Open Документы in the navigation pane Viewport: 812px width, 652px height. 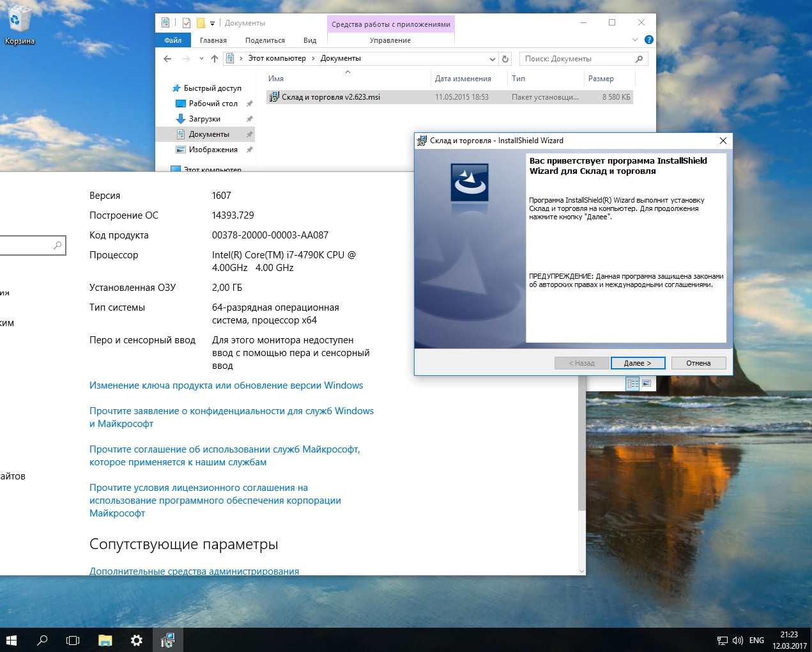(x=209, y=134)
